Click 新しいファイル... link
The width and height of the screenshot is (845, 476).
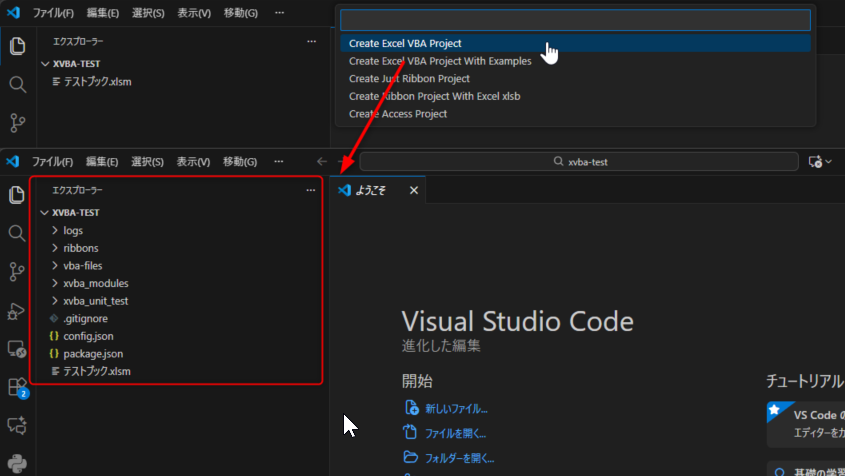point(456,409)
